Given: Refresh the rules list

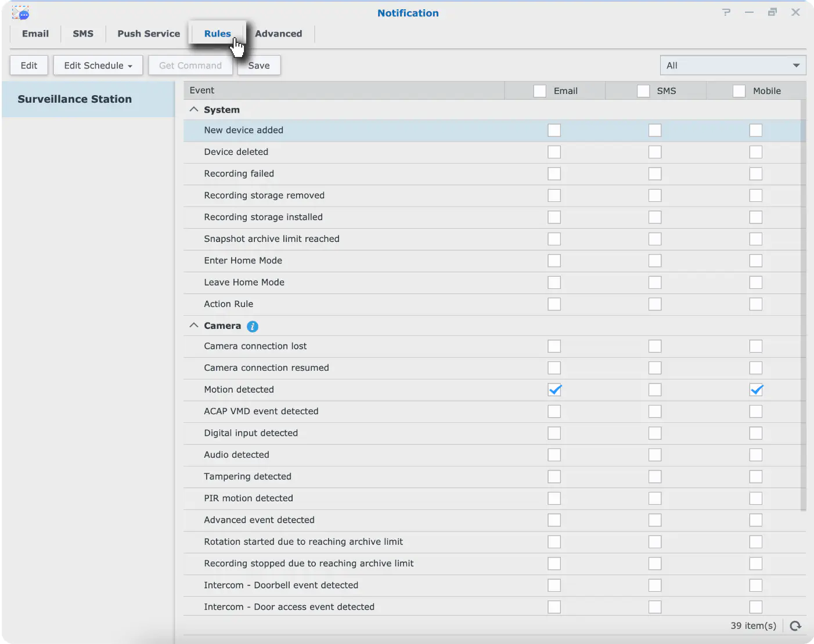Looking at the screenshot, I should coord(795,625).
